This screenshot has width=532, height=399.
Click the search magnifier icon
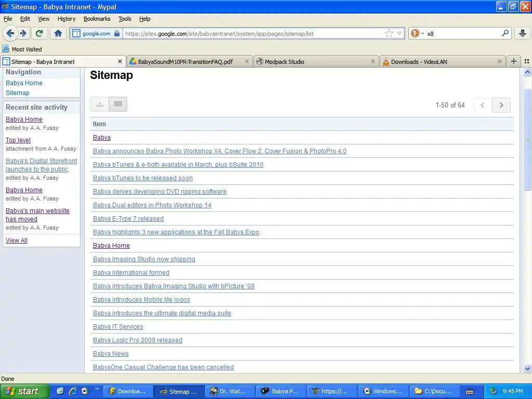click(505, 33)
